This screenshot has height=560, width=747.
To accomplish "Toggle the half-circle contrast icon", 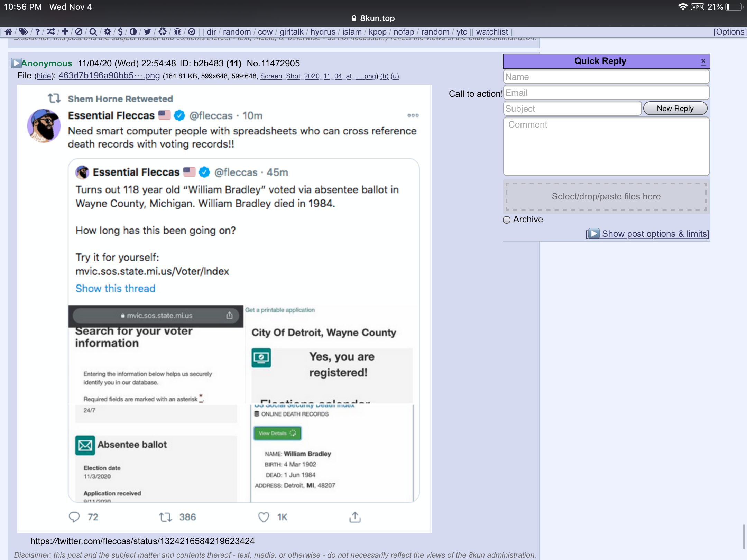I will (133, 32).
